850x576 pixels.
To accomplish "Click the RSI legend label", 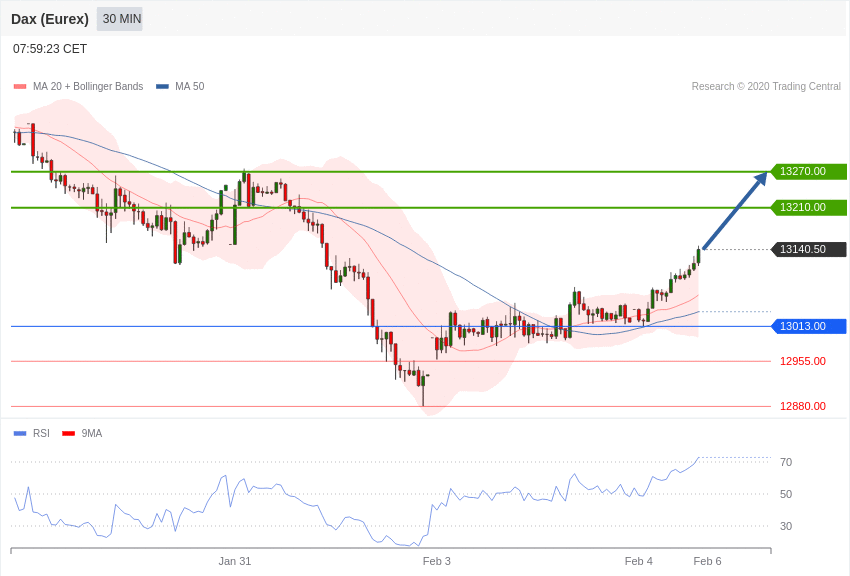I will click(41, 433).
